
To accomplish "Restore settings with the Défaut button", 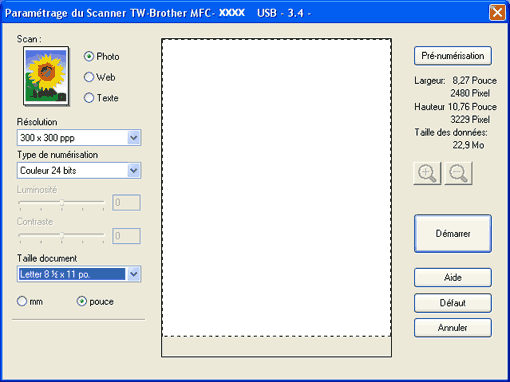I will tap(453, 303).
